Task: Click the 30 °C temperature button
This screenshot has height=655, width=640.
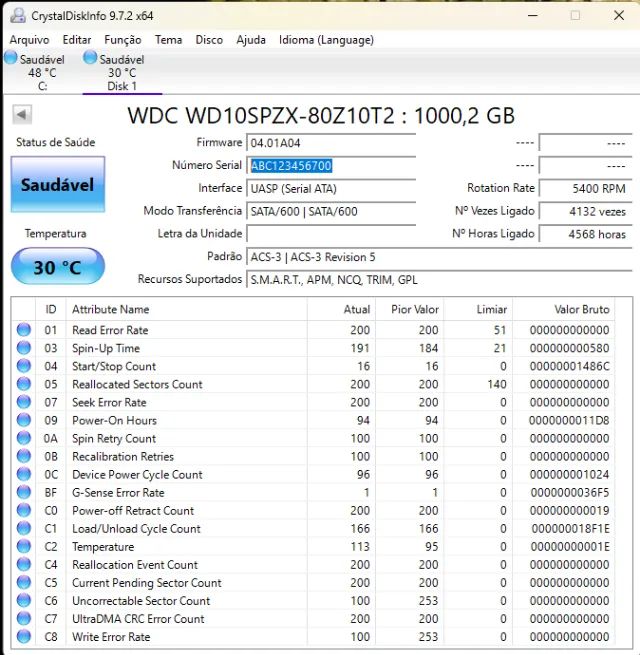Action: (58, 267)
